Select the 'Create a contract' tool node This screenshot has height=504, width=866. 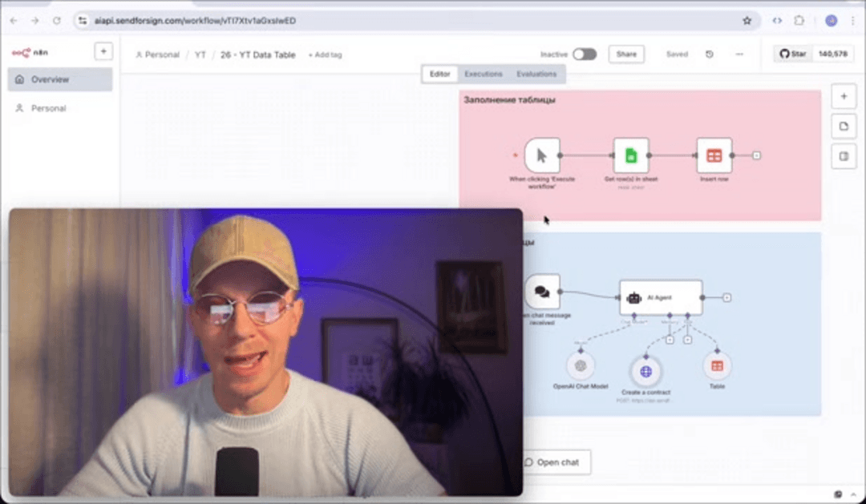pos(645,371)
